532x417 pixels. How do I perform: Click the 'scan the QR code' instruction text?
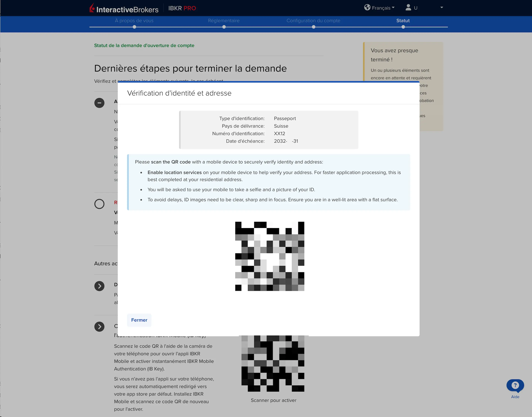coord(171,162)
